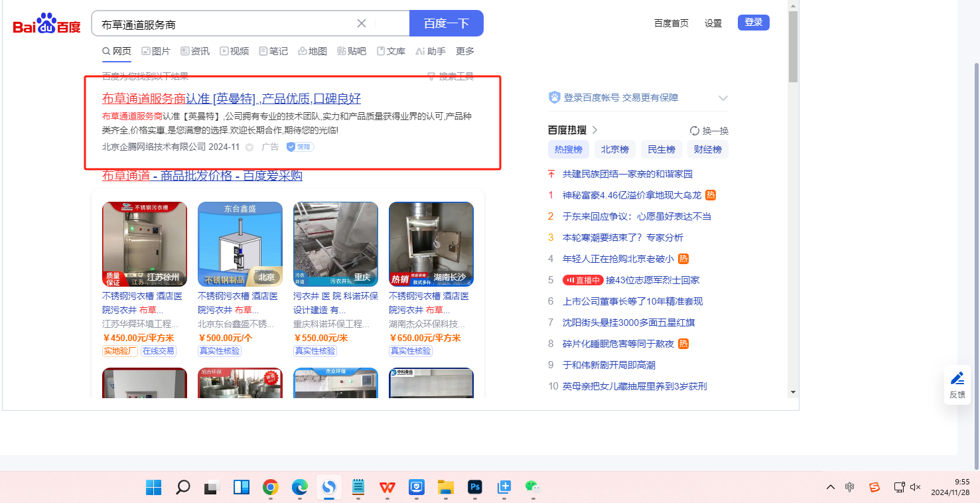Screen dimensions: 980x503
Task: Open 百度热搜 via its arrow
Action: click(x=595, y=130)
